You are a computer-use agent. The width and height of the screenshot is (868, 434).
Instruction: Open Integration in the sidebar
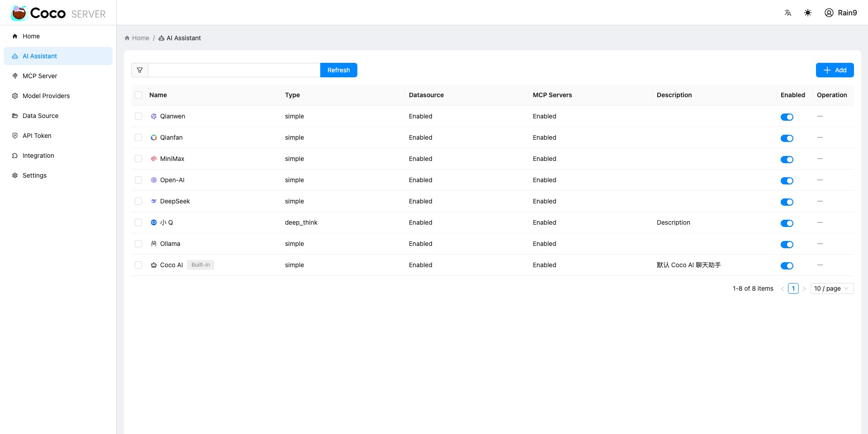58,156
